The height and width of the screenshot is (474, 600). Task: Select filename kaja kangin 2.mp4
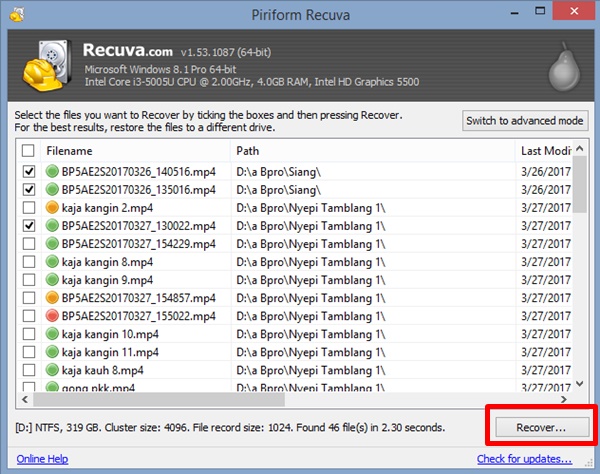coord(107,208)
